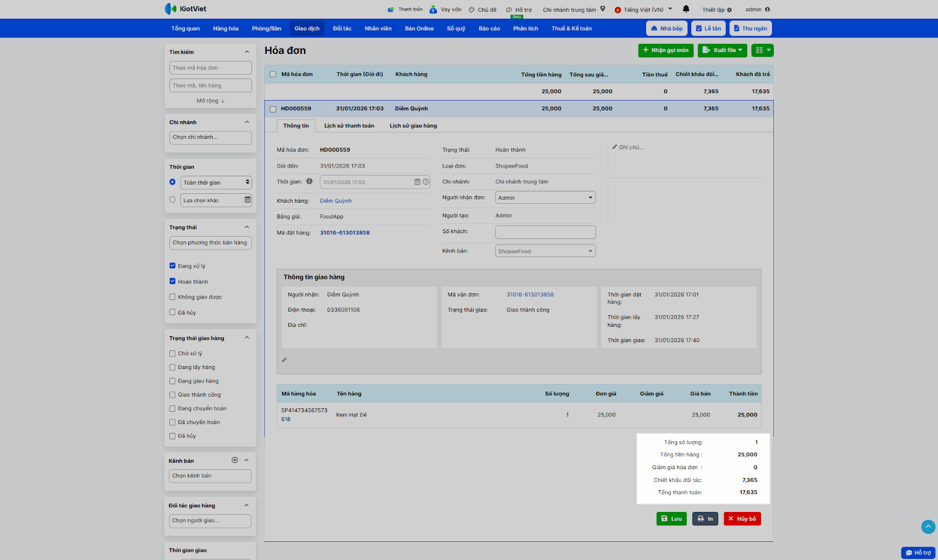Viewport: 938px width, 560px height.
Task: Click the KiotViet logo
Action: 185,9
